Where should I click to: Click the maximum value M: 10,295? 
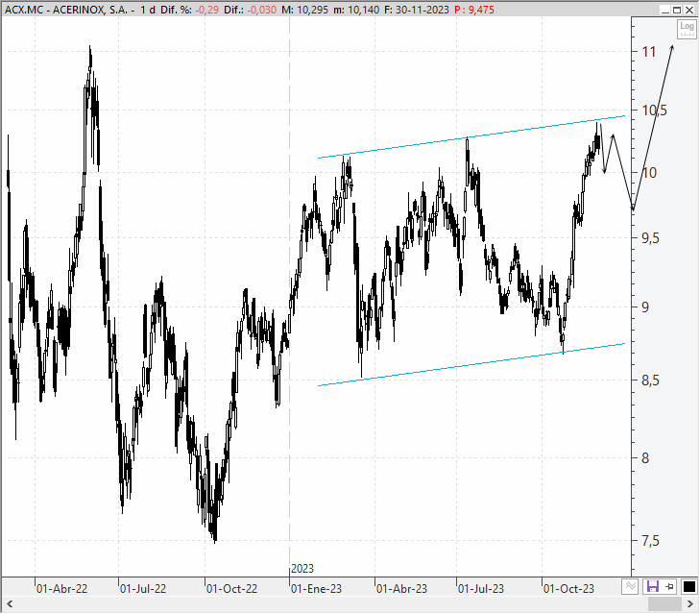(x=305, y=10)
